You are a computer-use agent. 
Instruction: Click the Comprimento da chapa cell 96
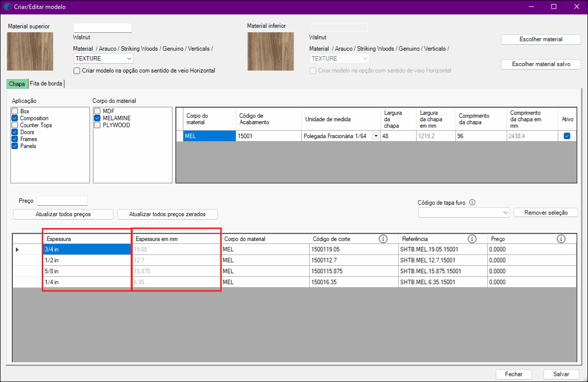(x=481, y=136)
